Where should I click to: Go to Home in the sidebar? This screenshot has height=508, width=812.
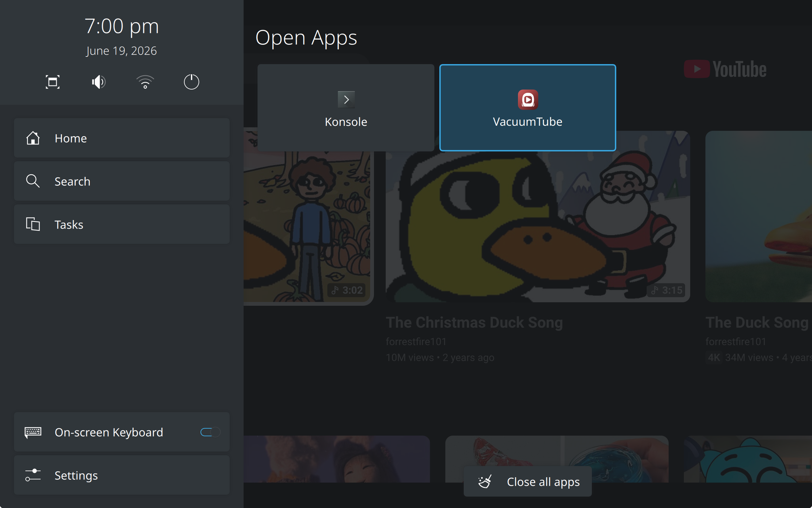pos(122,138)
